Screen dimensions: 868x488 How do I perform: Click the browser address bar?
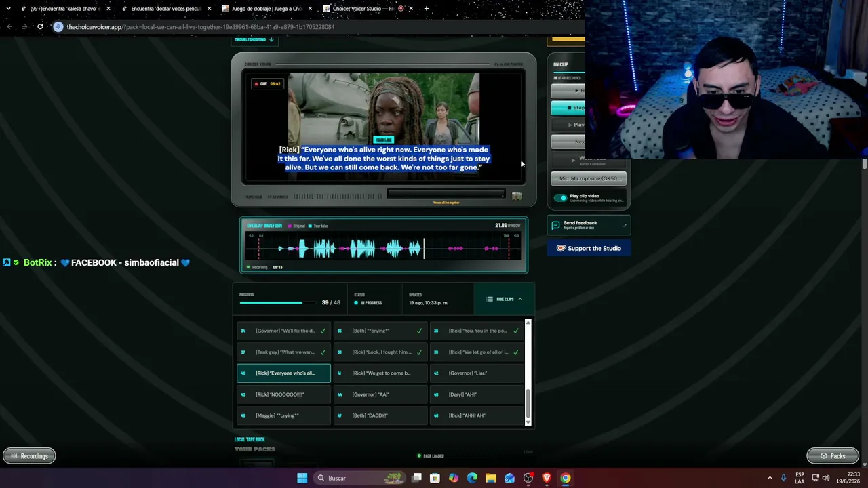[319, 27]
